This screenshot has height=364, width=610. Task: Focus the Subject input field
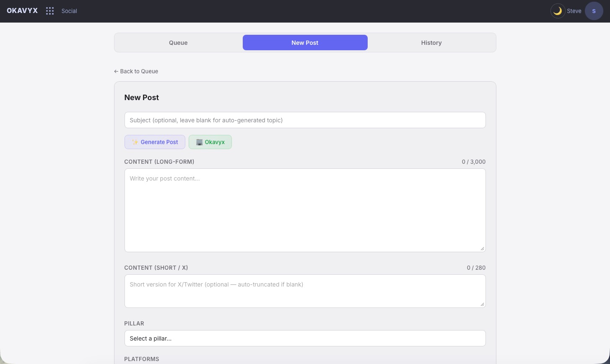point(305,120)
